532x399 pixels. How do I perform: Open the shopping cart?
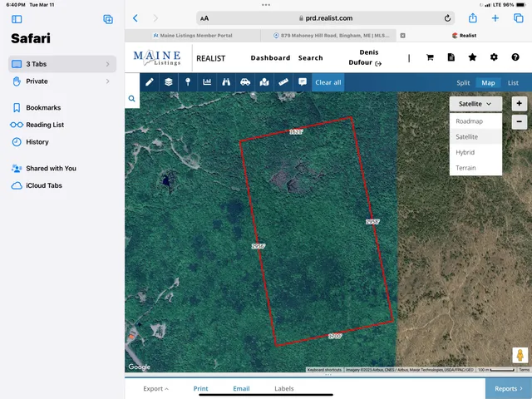tap(430, 58)
